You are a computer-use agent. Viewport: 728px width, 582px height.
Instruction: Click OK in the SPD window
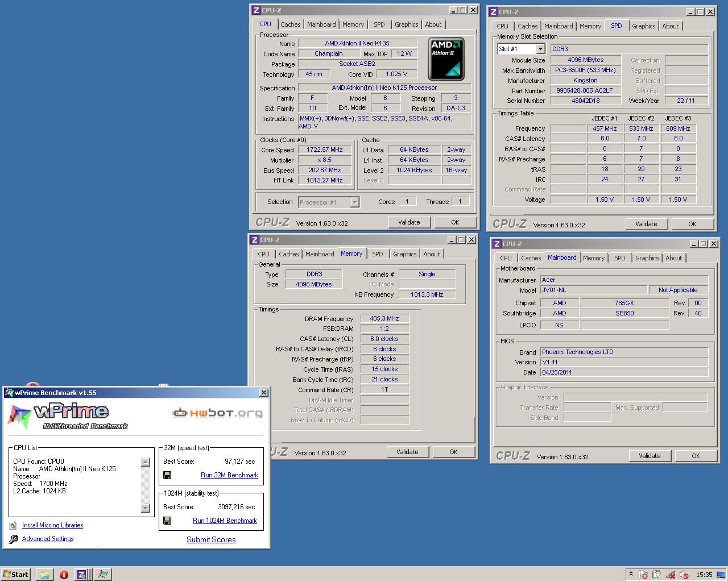[692, 224]
